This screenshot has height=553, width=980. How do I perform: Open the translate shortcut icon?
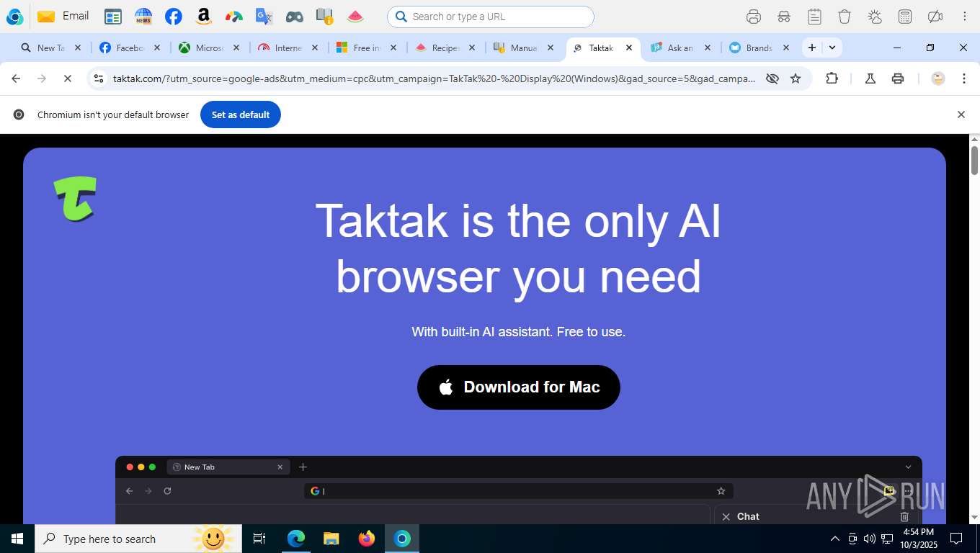tap(264, 17)
